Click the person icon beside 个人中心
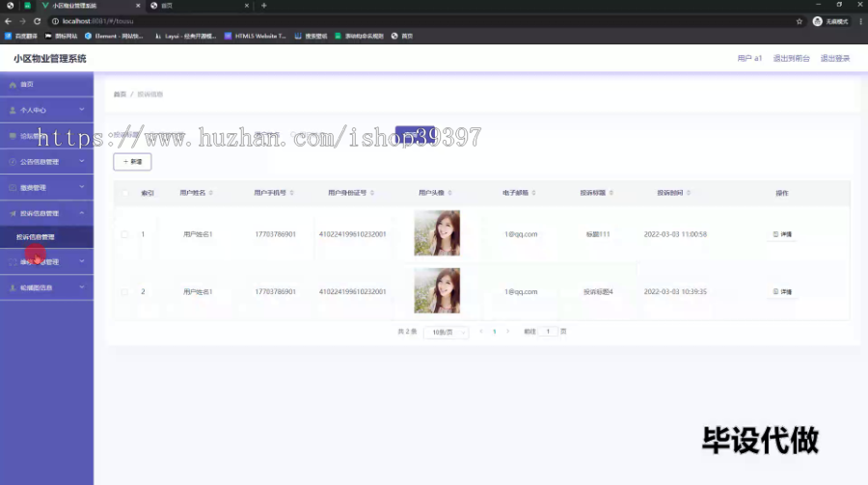 click(x=13, y=110)
